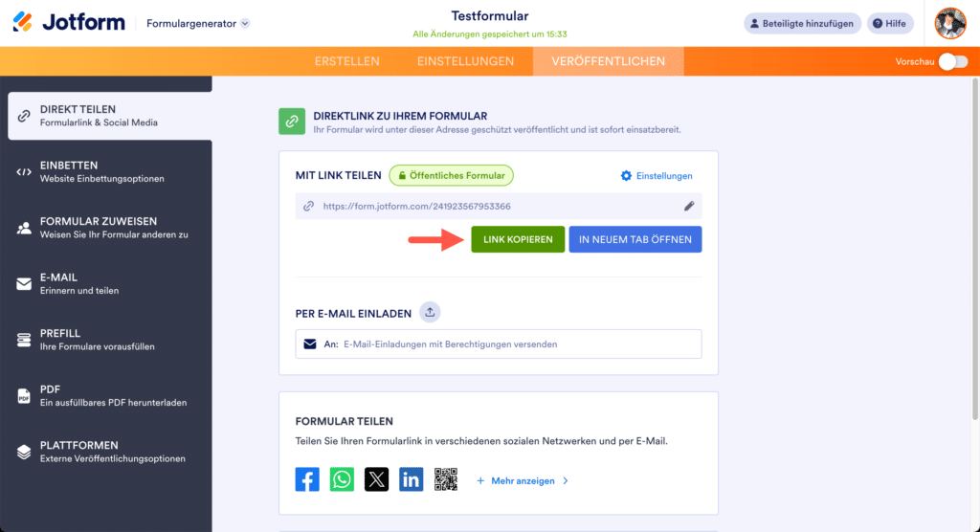Click the upload icon beside Per E-Mail einladen
Viewport: 980px width, 532px height.
click(431, 312)
